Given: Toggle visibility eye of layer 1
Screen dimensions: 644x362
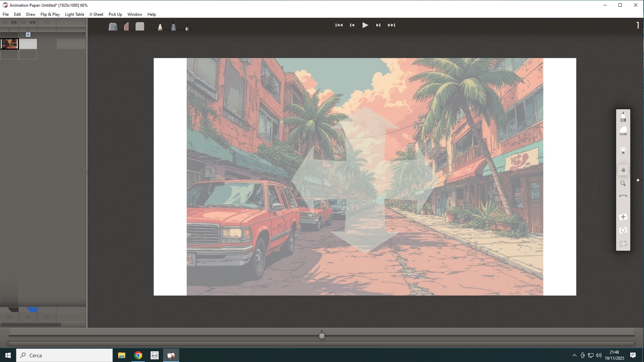Looking at the screenshot, I should click(x=33, y=22).
